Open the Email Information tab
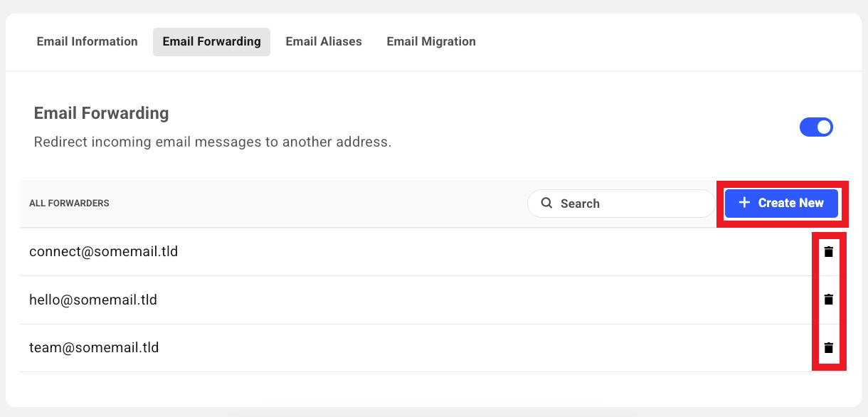Image resolution: width=868 pixels, height=417 pixels. [x=87, y=41]
